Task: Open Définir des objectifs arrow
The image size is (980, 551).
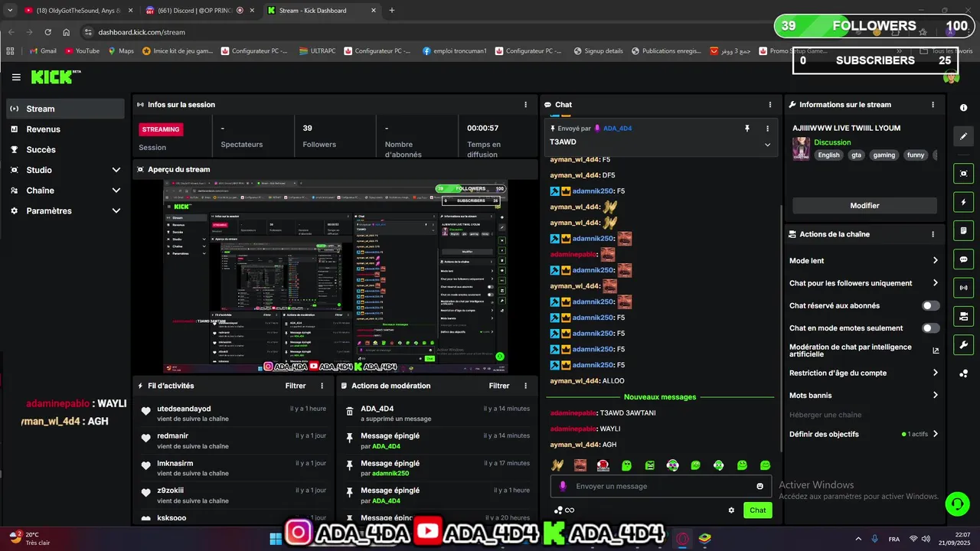Action: (x=935, y=434)
